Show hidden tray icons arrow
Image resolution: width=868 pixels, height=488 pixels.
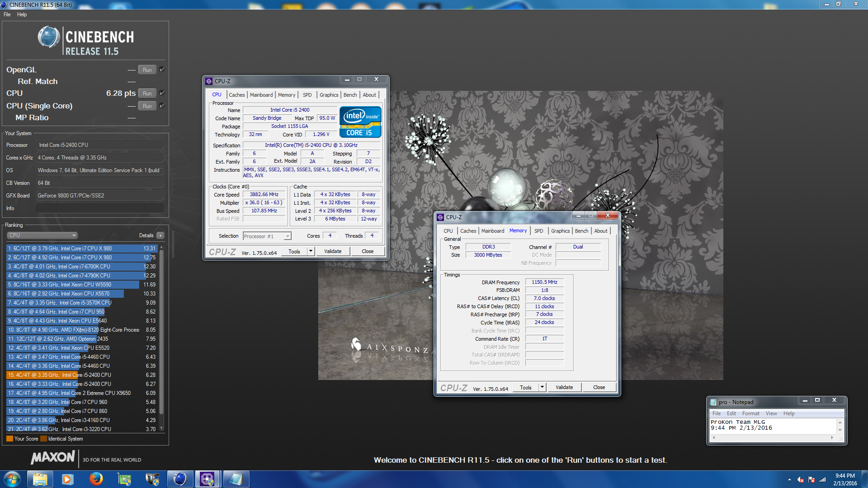point(789,479)
